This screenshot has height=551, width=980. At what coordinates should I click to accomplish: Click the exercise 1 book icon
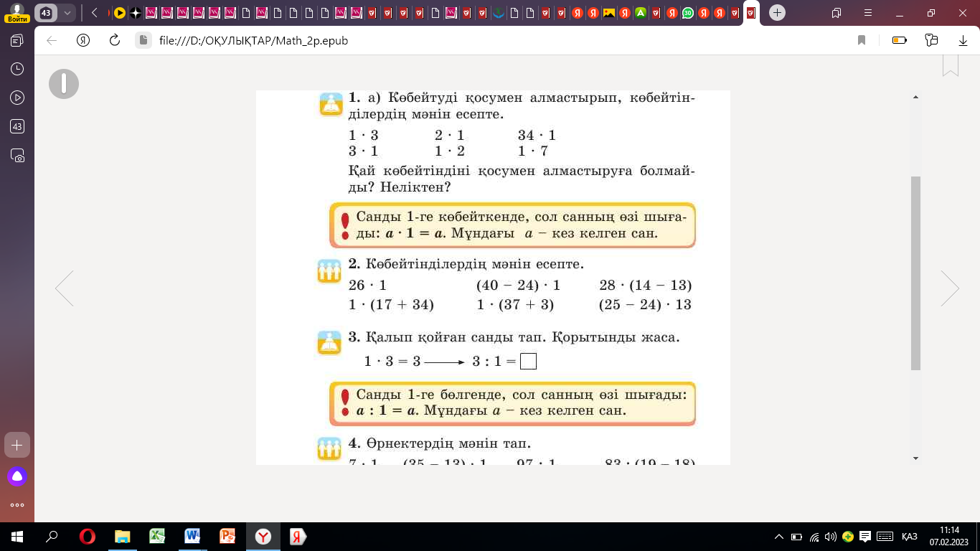point(330,104)
